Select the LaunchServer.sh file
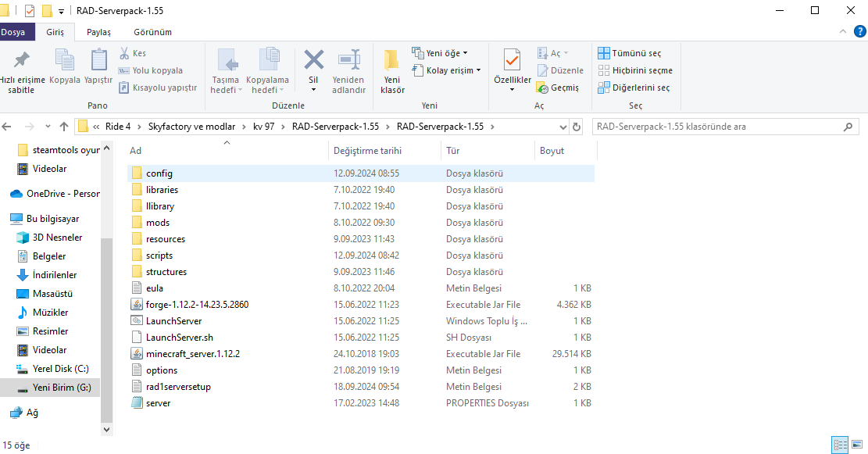The image size is (868, 454). click(x=361, y=337)
